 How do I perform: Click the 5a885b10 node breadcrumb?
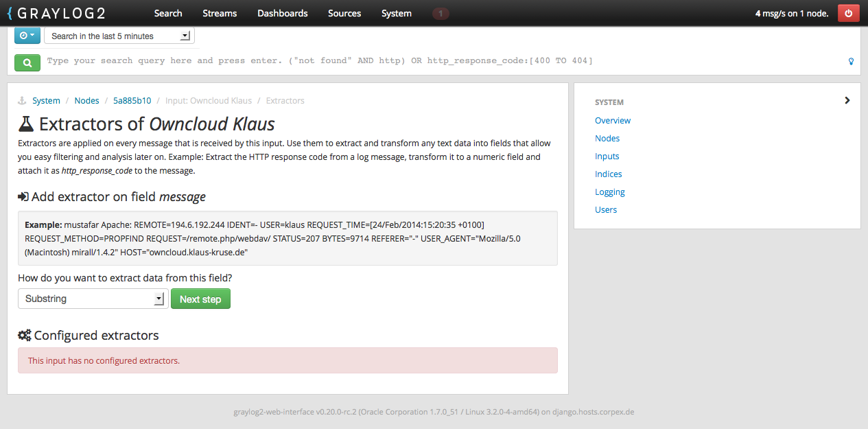132,101
